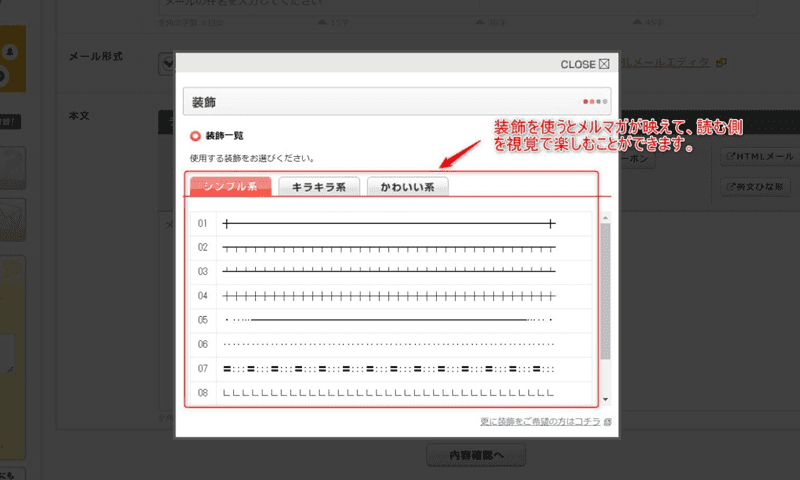Open the かわいい系 tab
The height and width of the screenshot is (480, 800).
407,187
